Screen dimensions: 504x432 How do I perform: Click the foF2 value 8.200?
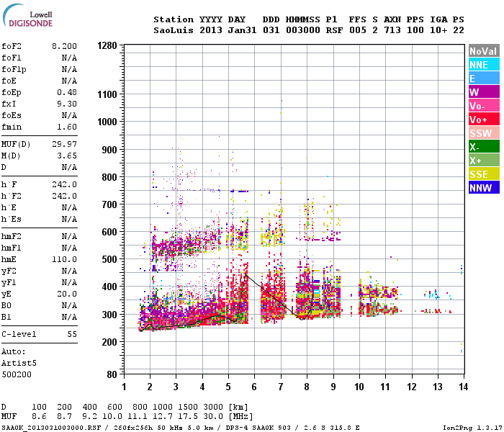(x=64, y=46)
